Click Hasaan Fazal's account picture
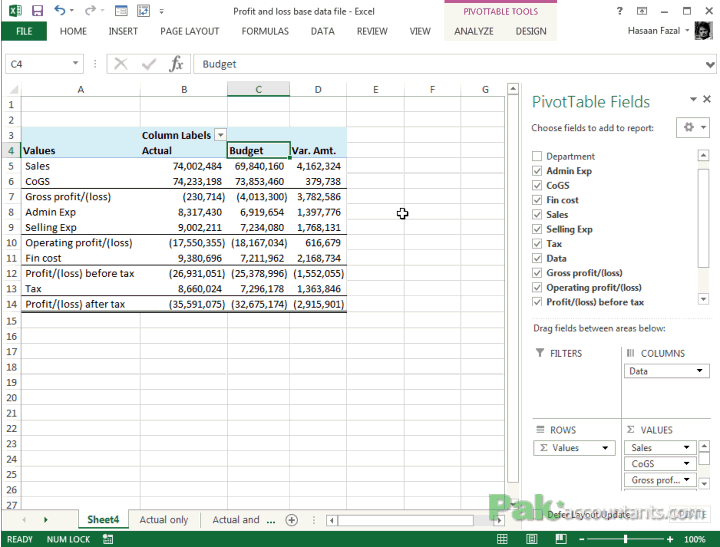Screen dimensions: 720x547 [x=703, y=31]
